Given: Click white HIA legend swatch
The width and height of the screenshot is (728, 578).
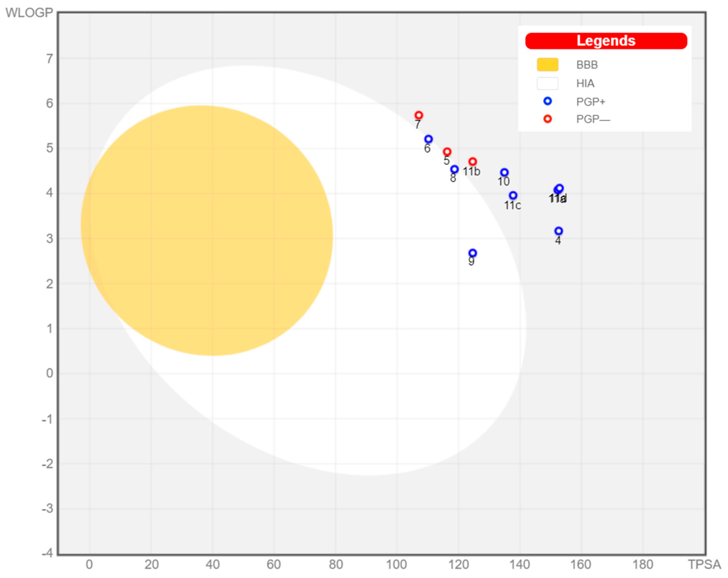Looking at the screenshot, I should click(x=547, y=84).
